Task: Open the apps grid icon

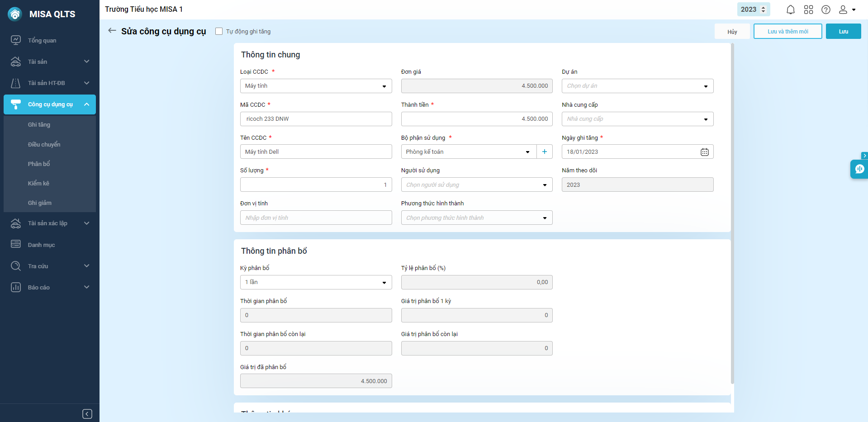Action: click(808, 9)
